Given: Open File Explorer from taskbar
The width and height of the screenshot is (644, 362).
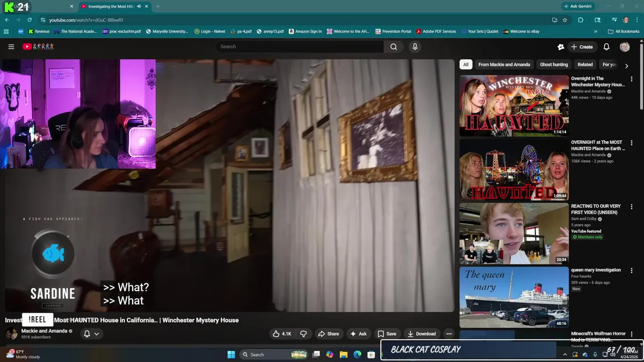Looking at the screenshot, I should click(x=343, y=354).
